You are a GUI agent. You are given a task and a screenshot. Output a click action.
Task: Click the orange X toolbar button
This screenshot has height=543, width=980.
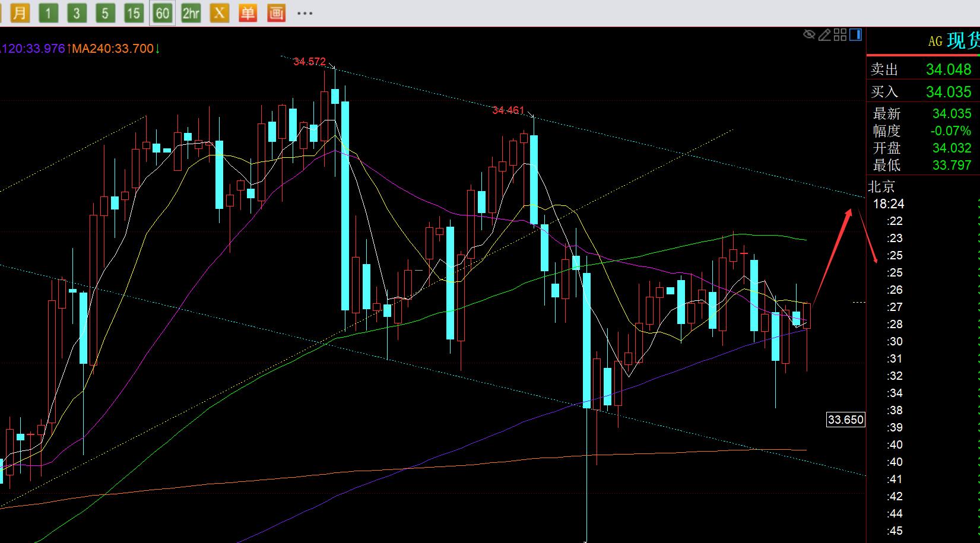tap(219, 12)
